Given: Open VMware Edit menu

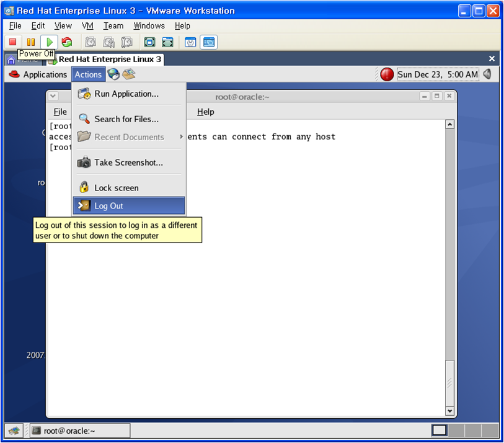Looking at the screenshot, I should 38,25.
